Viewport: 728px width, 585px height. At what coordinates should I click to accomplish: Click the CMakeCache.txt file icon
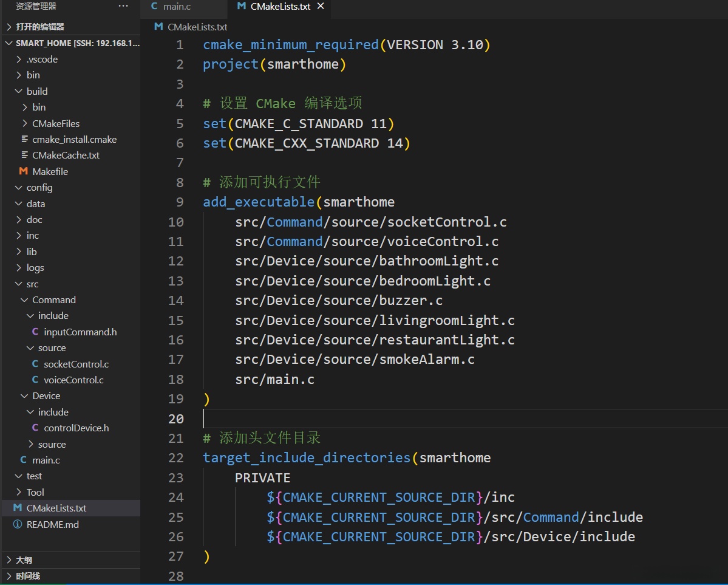click(x=24, y=155)
